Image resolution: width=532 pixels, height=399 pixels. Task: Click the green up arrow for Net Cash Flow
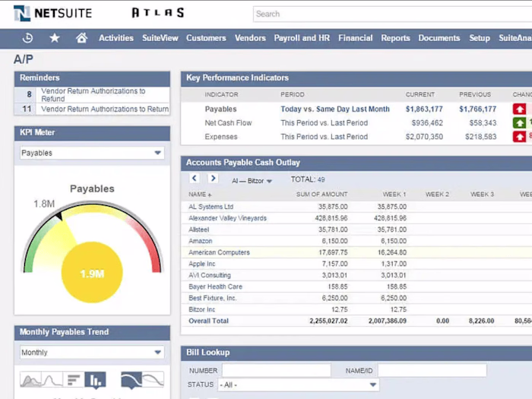point(519,123)
